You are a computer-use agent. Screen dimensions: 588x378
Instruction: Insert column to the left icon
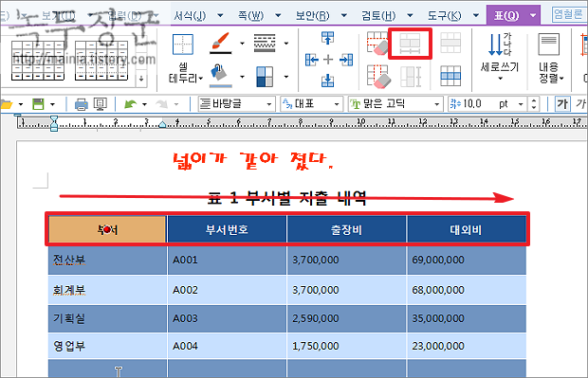click(x=312, y=59)
